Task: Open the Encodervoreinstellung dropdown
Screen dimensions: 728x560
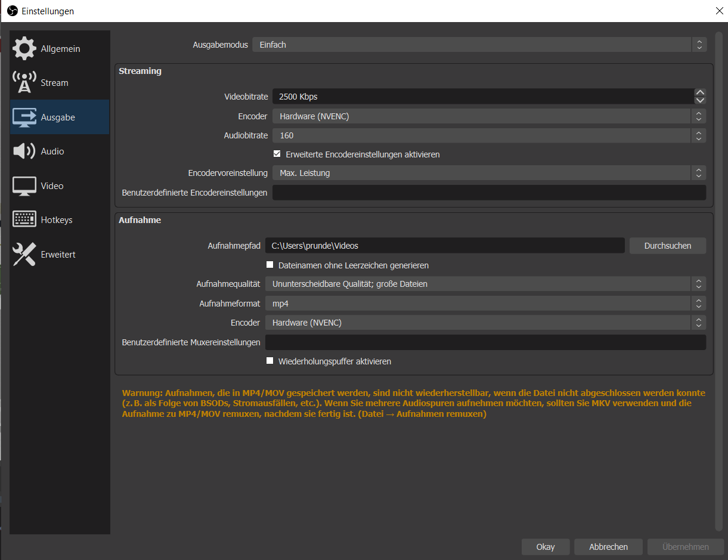Action: click(489, 173)
